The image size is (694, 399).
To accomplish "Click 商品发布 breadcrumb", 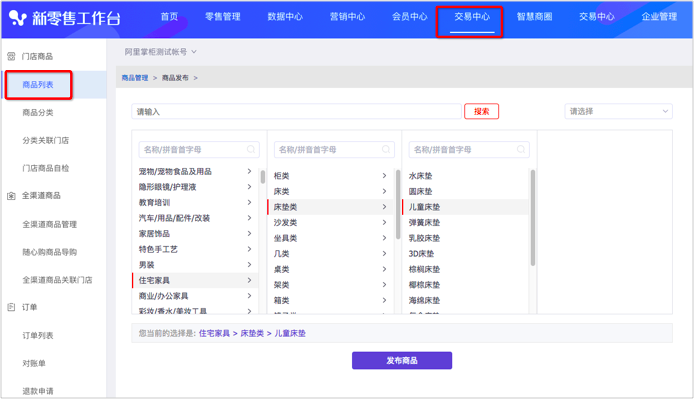I will 175,78.
